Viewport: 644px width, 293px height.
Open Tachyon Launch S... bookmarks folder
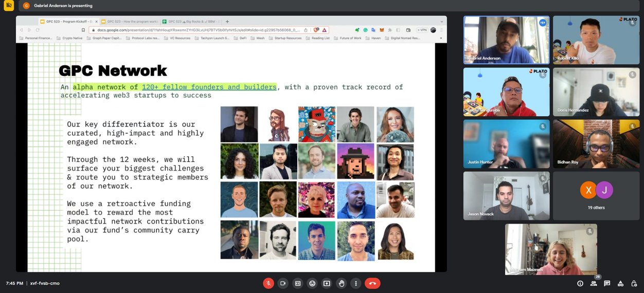tap(211, 38)
